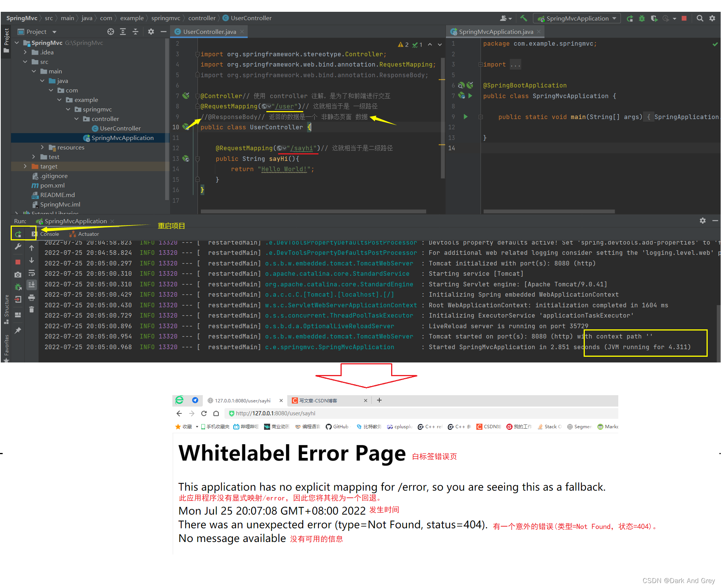Run main method gutter icon line 9

point(465,117)
